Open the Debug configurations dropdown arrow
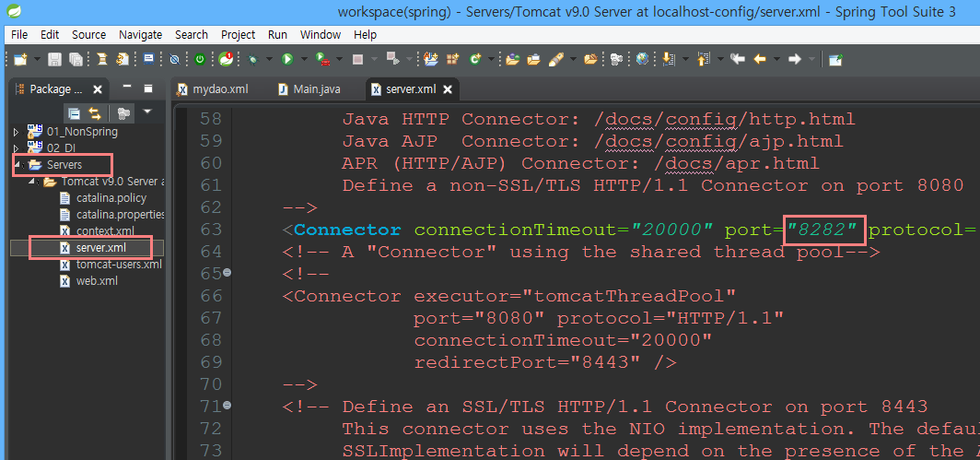Screen dimensions: 980x460 click(269, 59)
